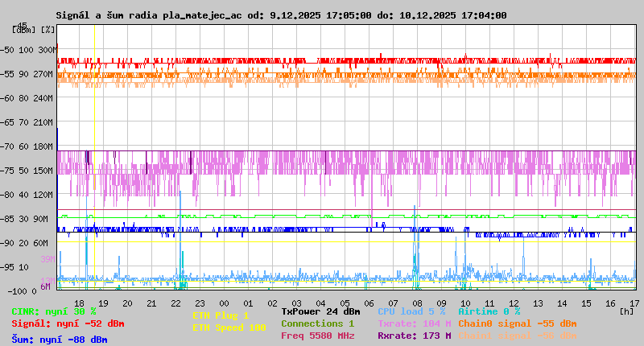Click the '22' hour label on x-axis

(175, 303)
